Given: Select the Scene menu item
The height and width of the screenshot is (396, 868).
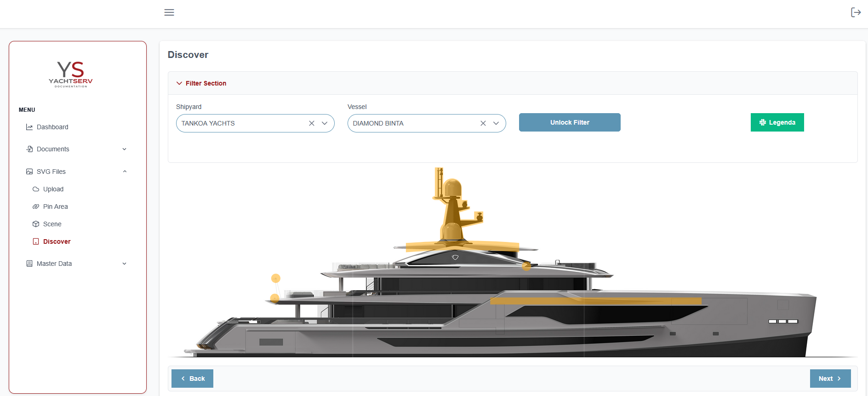Looking at the screenshot, I should point(52,224).
